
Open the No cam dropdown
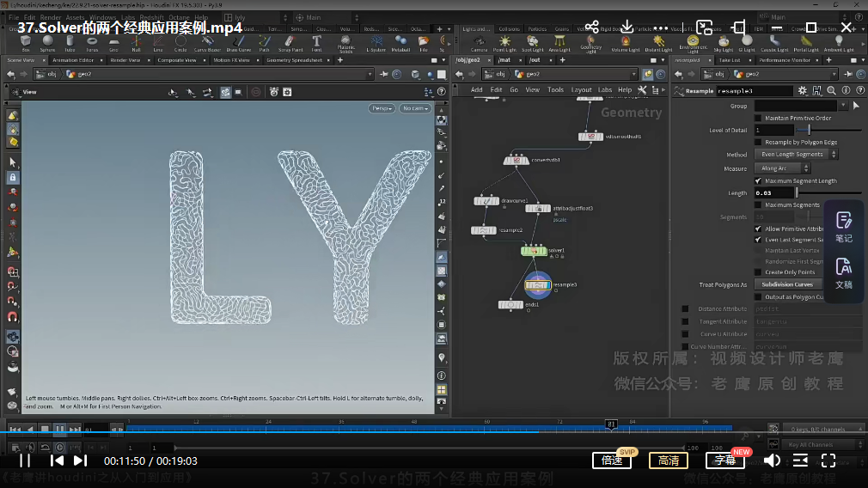pos(414,108)
